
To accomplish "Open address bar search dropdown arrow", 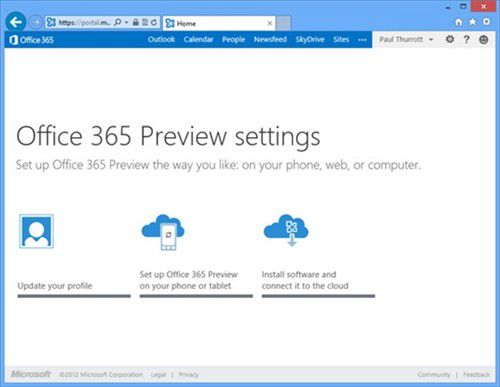I will [126, 22].
